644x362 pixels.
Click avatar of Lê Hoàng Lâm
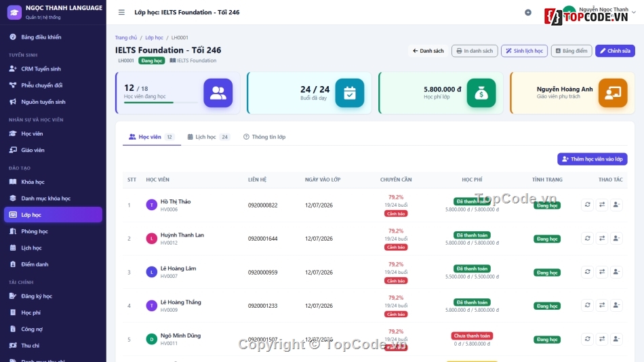pyautogui.click(x=152, y=272)
